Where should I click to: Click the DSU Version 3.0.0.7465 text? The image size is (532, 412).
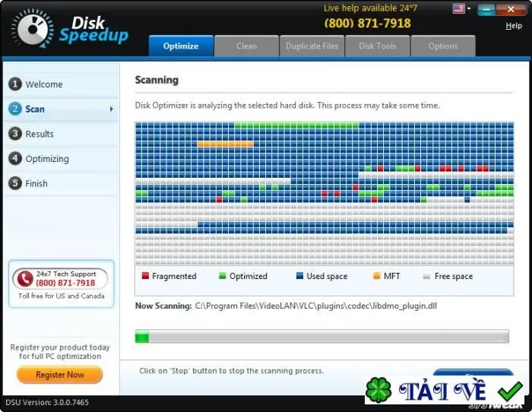pos(47,402)
